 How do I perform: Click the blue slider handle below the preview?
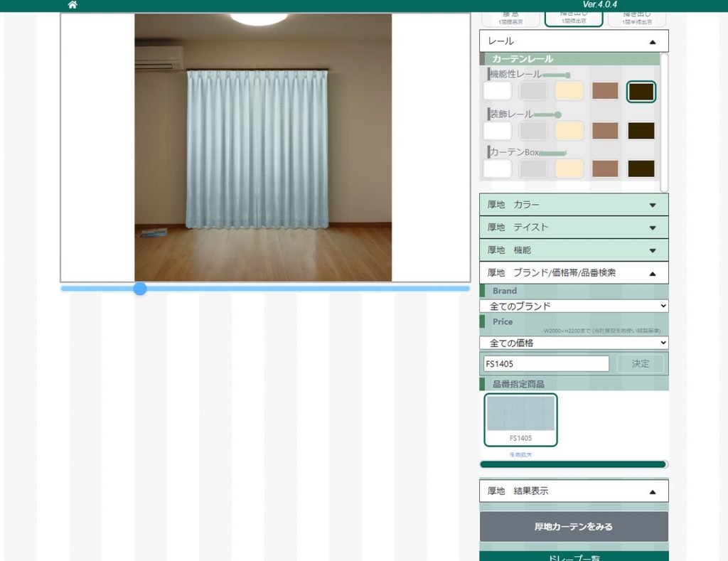coord(140,289)
